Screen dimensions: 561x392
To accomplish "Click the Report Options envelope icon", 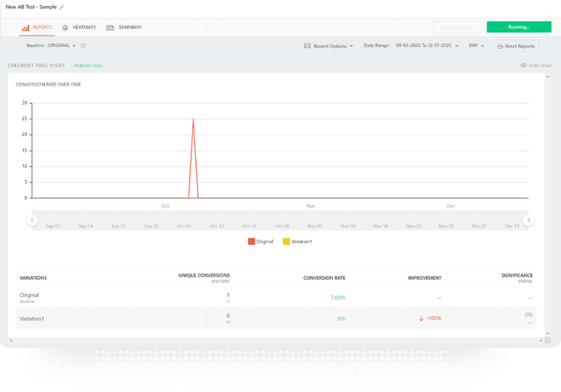I will (x=307, y=46).
